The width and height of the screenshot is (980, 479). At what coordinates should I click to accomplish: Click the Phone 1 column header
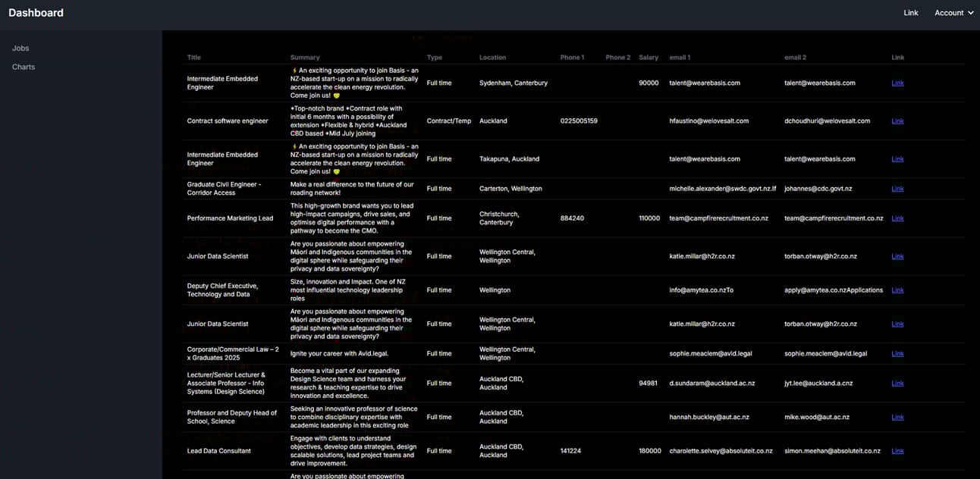(573, 58)
